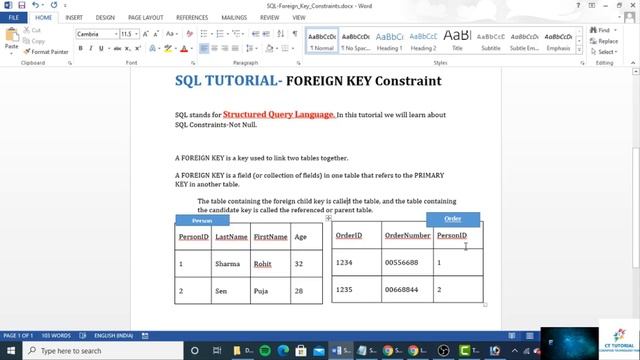Toggle bold formatting
The height and width of the screenshot is (360, 640).
pyautogui.click(x=80, y=49)
